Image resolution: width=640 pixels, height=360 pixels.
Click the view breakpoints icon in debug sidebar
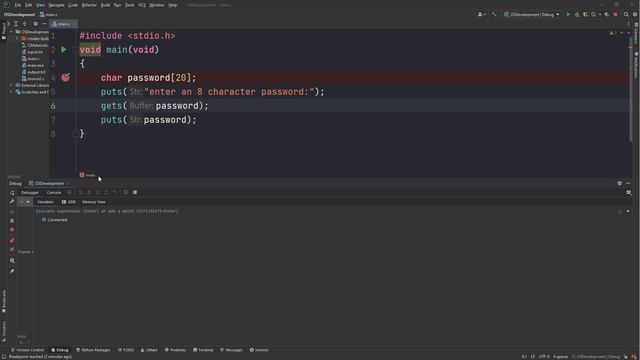click(x=12, y=240)
